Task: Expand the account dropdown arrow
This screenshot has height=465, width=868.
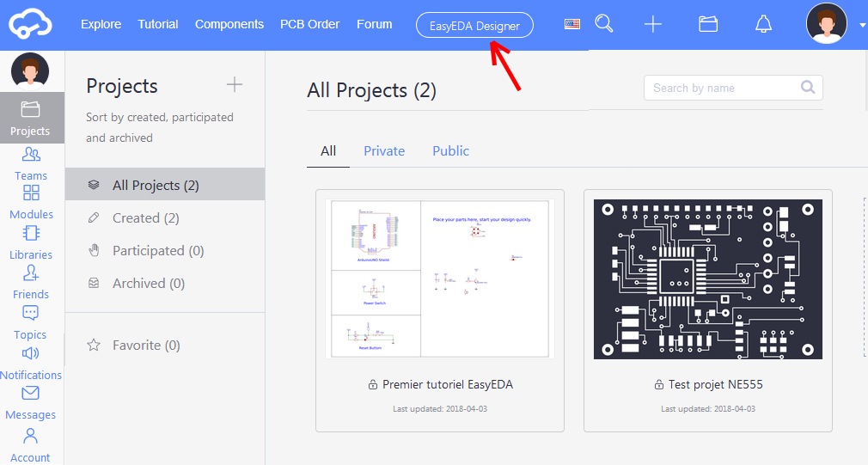Action: click(863, 25)
